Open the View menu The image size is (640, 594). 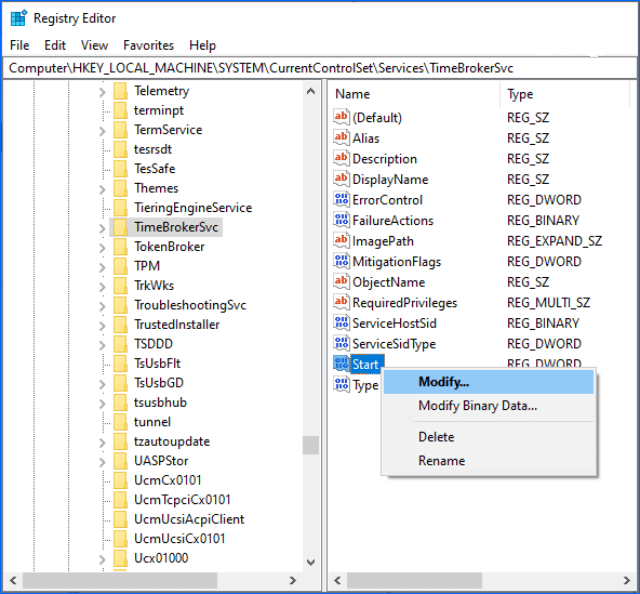(94, 45)
